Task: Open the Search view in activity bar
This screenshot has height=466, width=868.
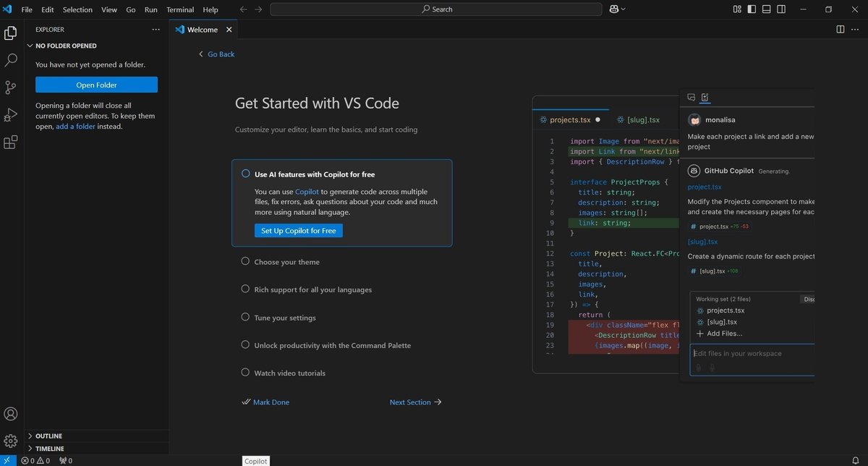Action: 11,60
